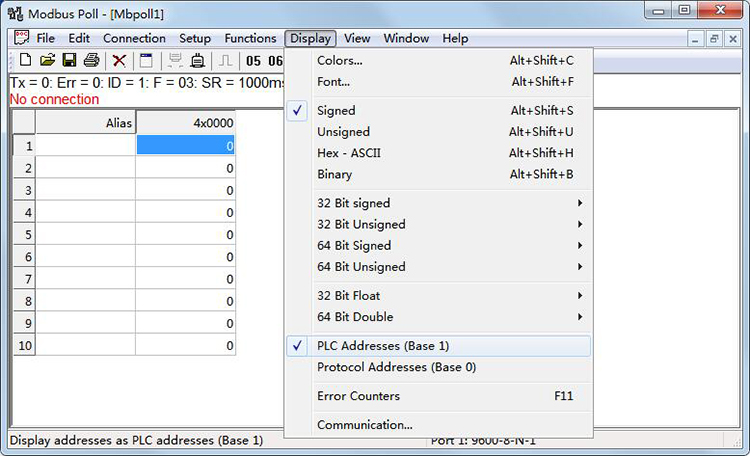The width and height of the screenshot is (750, 456).
Task: Enable PLC Addresses (Base 1)
Action: (439, 346)
